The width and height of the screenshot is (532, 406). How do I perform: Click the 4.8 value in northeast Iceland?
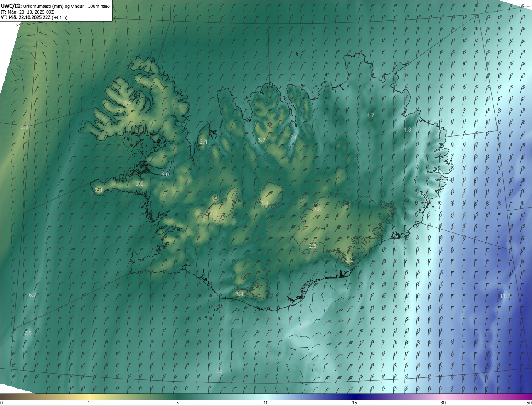407,130
